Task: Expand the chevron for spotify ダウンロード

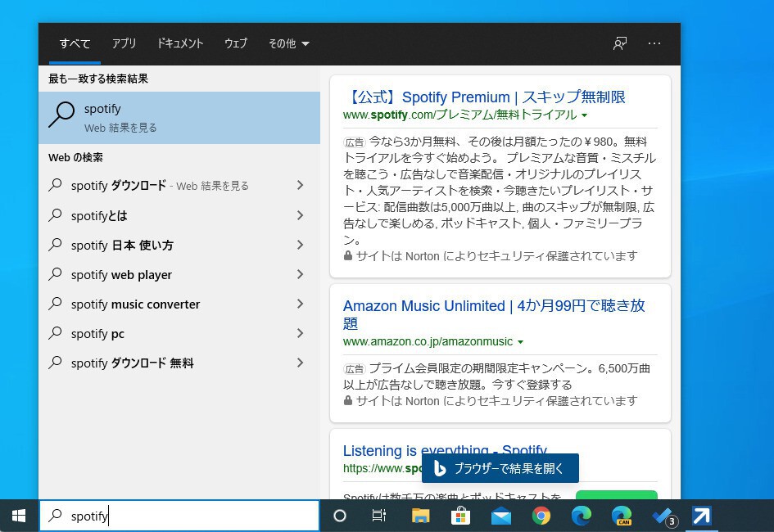Action: point(300,186)
